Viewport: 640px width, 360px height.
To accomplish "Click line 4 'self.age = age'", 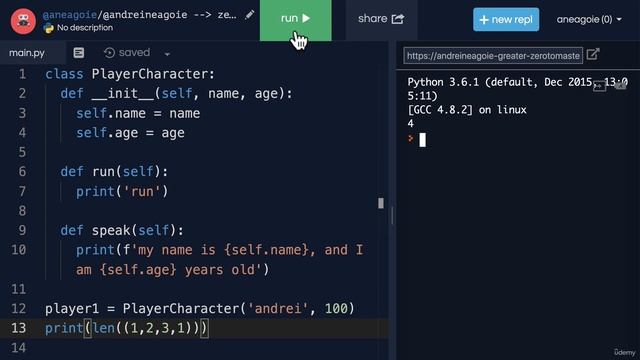I will [x=130, y=133].
